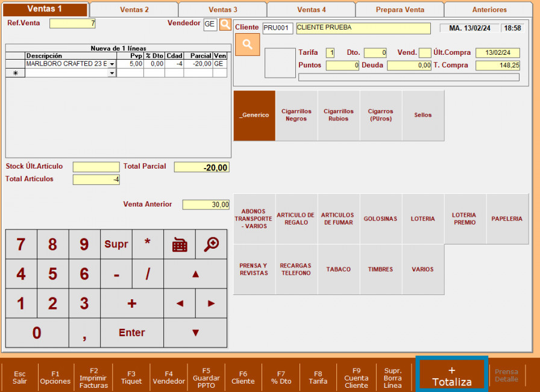Open the empty new-line description dropdown
The height and width of the screenshot is (392, 540).
pyautogui.click(x=111, y=73)
